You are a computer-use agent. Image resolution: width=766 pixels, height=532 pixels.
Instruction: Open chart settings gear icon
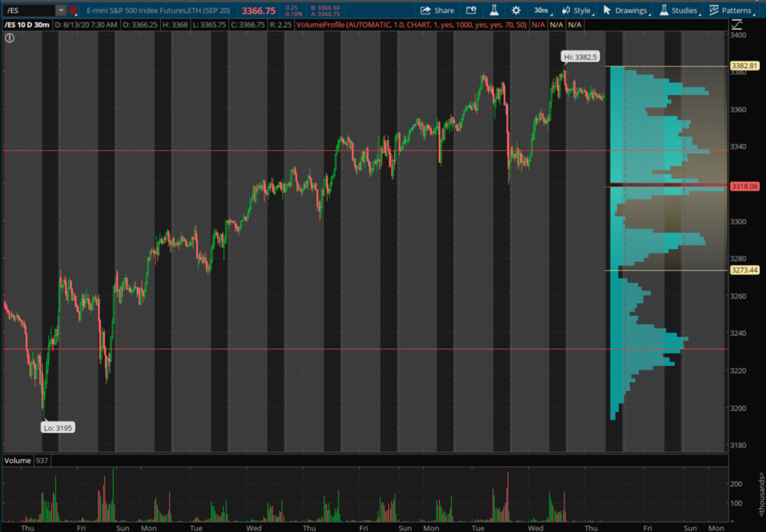(x=516, y=11)
